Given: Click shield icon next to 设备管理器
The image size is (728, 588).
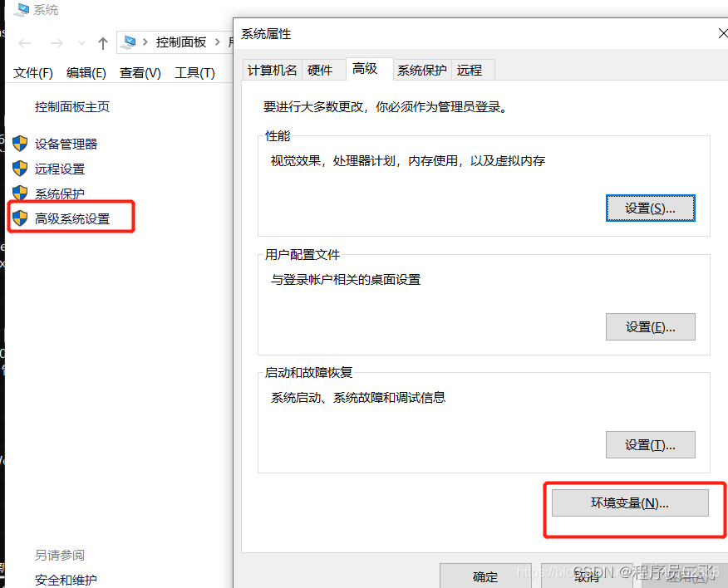Looking at the screenshot, I should (x=20, y=144).
